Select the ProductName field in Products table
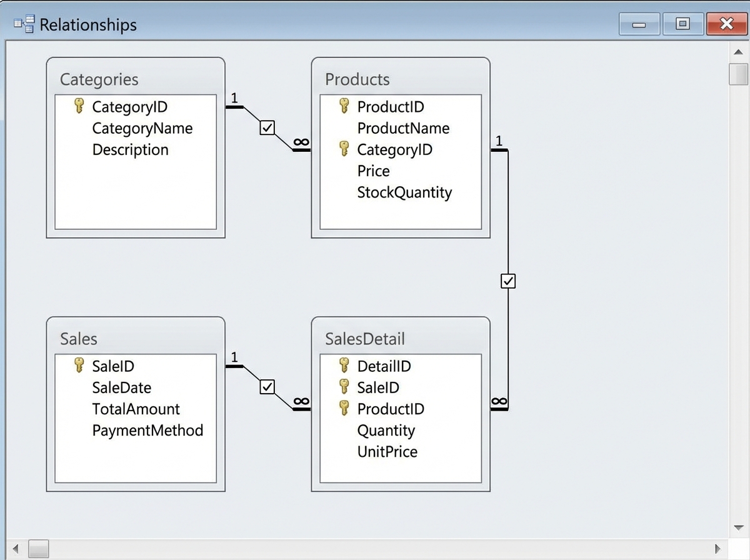750x560 pixels. [403, 127]
